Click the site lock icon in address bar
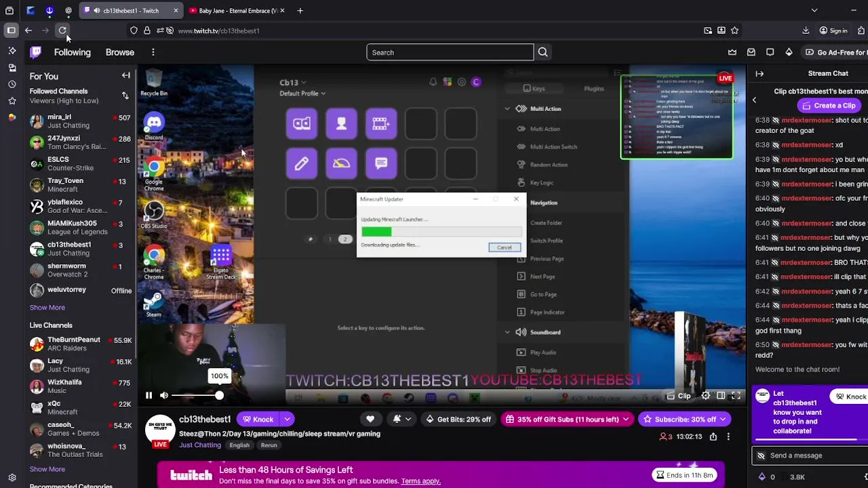The height and width of the screenshot is (488, 868). [146, 30]
